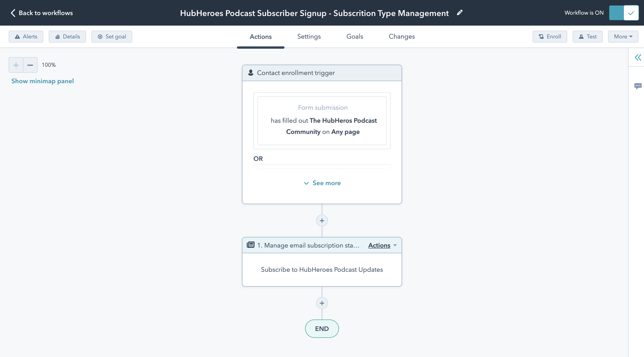
Task: Zoom out of the workflow canvas
Action: point(30,65)
